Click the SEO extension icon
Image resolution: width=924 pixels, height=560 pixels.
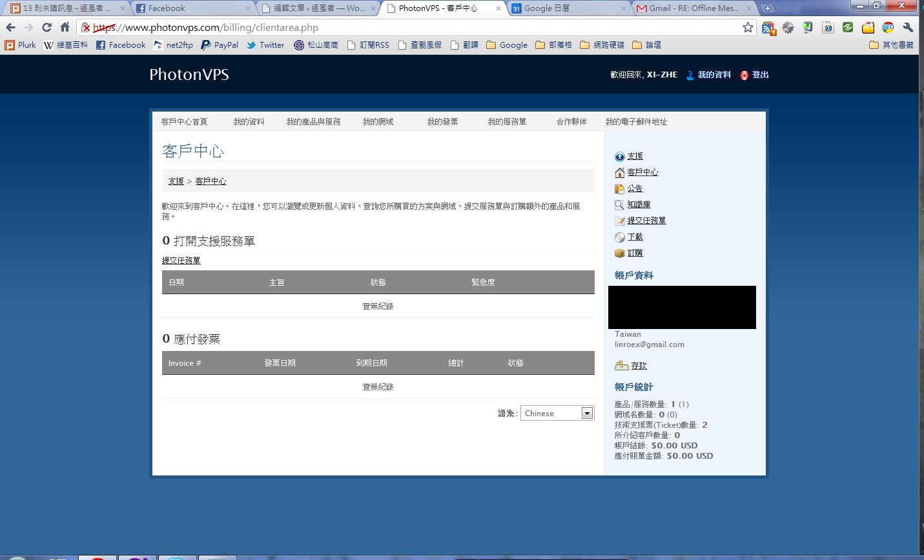pyautogui.click(x=888, y=28)
